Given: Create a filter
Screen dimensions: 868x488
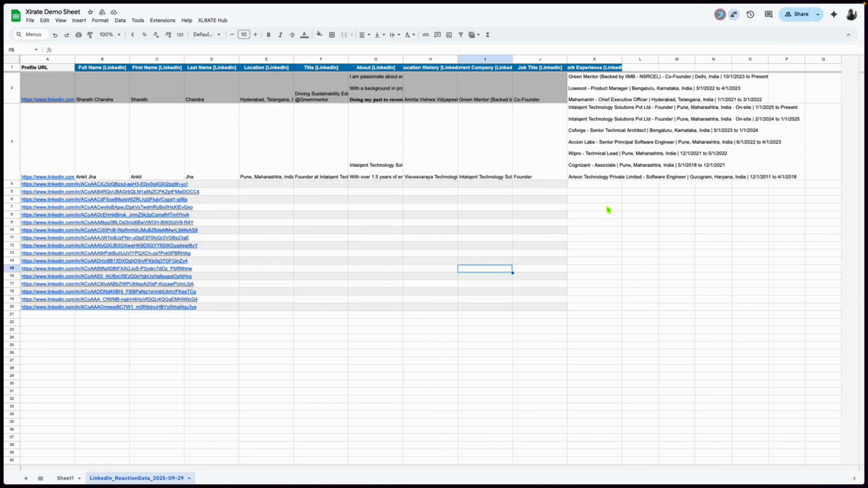Looking at the screenshot, I should point(461,35).
